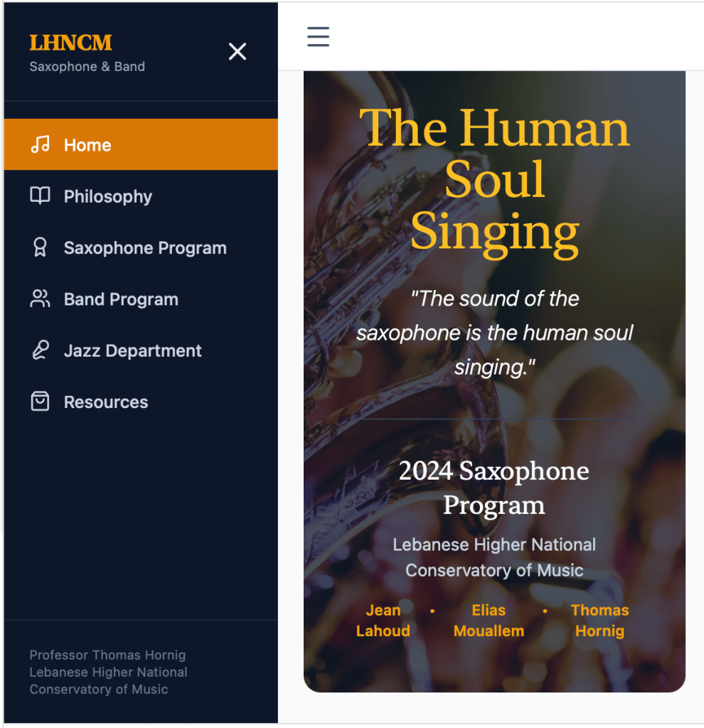The height and width of the screenshot is (728, 704).
Task: Go to the Saxophone Program page
Action: tap(145, 247)
